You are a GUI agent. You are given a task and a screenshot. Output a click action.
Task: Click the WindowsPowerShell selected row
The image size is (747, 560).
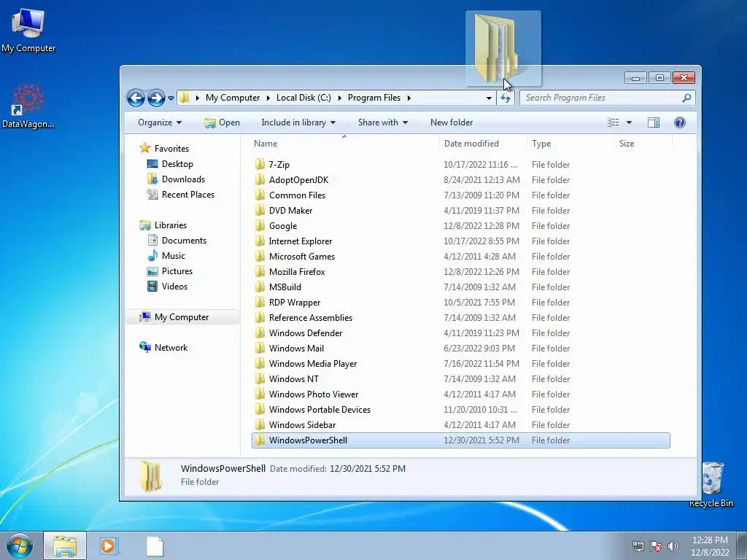461,440
